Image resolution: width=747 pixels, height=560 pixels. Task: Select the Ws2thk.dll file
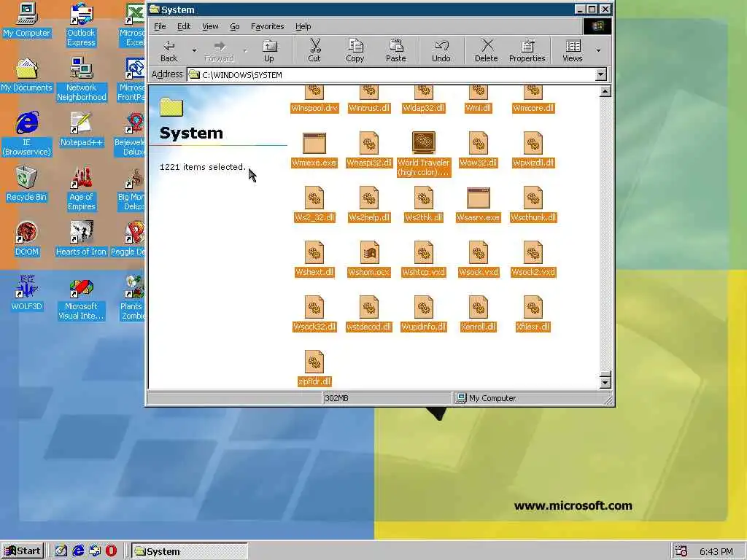click(x=424, y=205)
